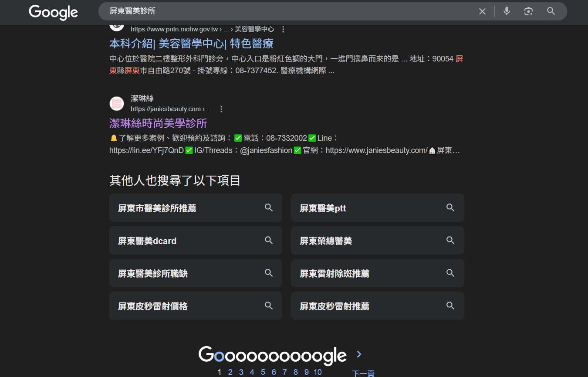The height and width of the screenshot is (377, 588).
Task: Open the 潔琳絲時尚美學診所 result title
Action: [158, 123]
